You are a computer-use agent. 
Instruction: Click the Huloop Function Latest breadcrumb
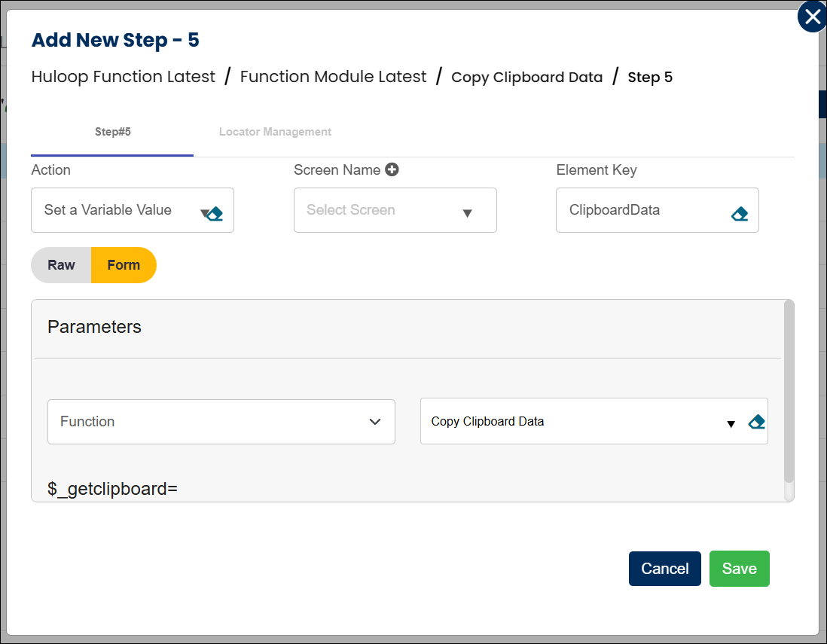coord(124,77)
